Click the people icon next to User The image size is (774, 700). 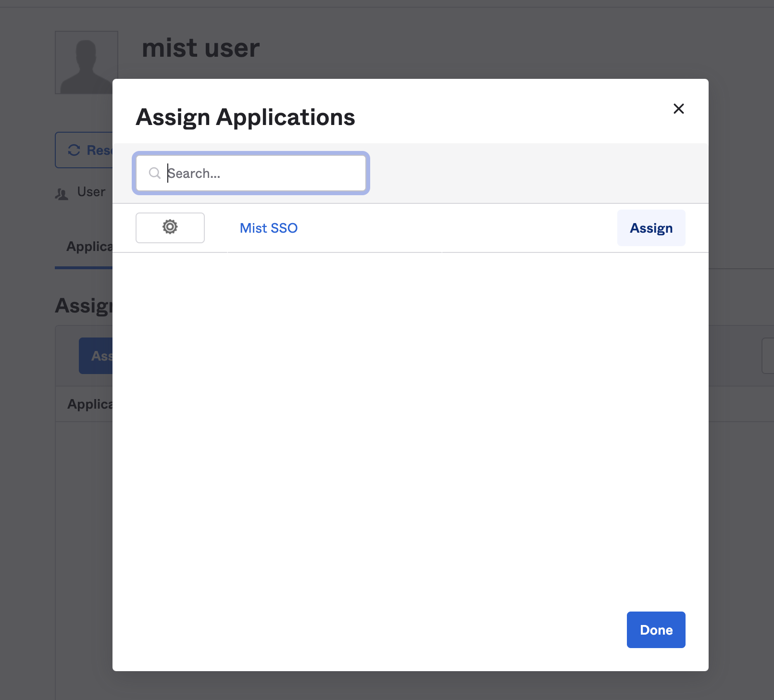point(62,194)
